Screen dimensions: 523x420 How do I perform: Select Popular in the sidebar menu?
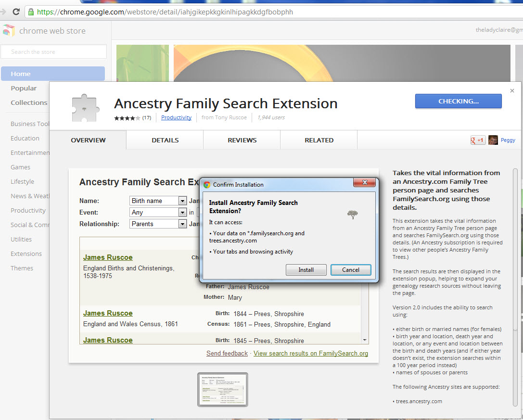tap(25, 88)
